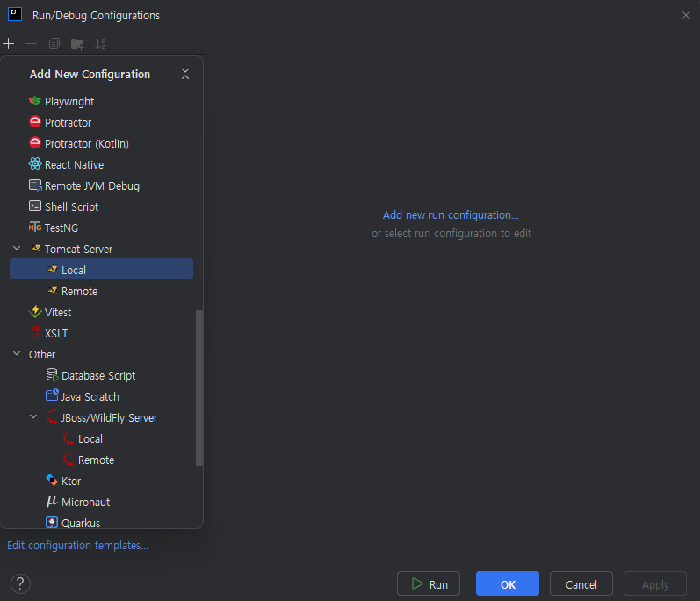Confirm with the OK button
Image resolution: width=700 pixels, height=601 pixels.
(x=508, y=583)
